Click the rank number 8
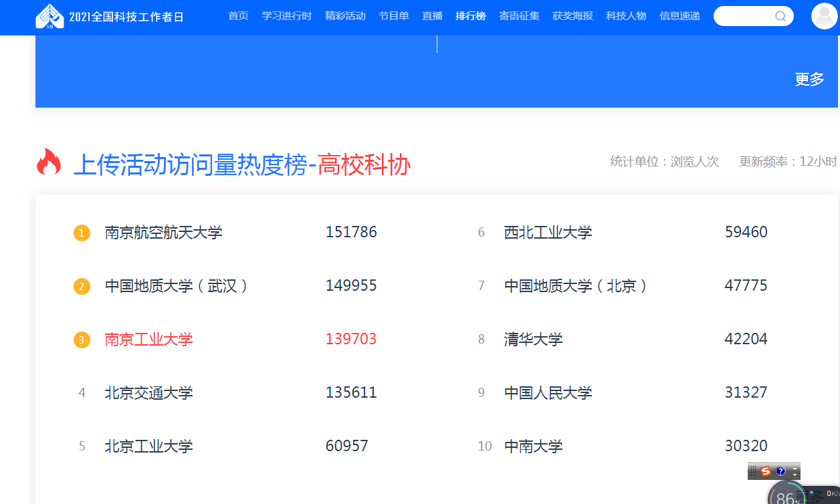The image size is (840, 504). (481, 340)
